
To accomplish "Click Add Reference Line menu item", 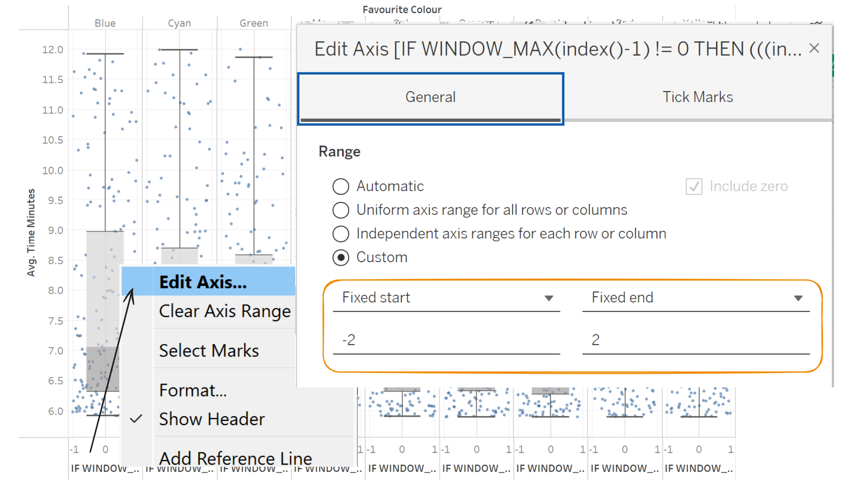I will [235, 458].
